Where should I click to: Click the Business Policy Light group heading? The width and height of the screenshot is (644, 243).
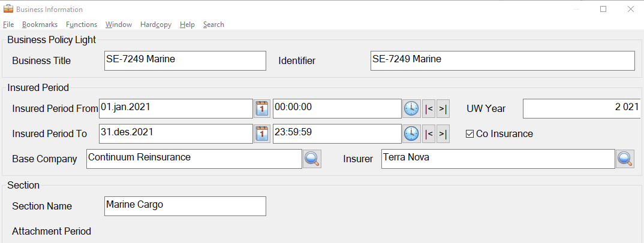pyautogui.click(x=52, y=40)
